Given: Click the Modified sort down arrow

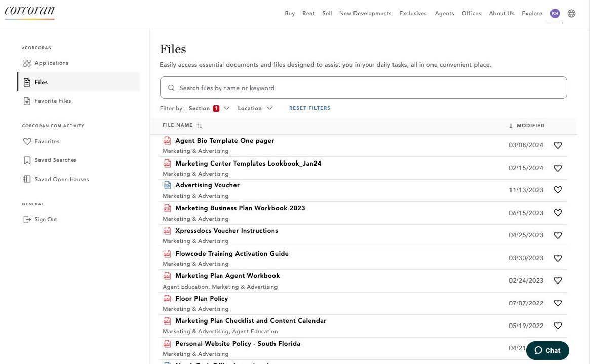Looking at the screenshot, I should [510, 126].
